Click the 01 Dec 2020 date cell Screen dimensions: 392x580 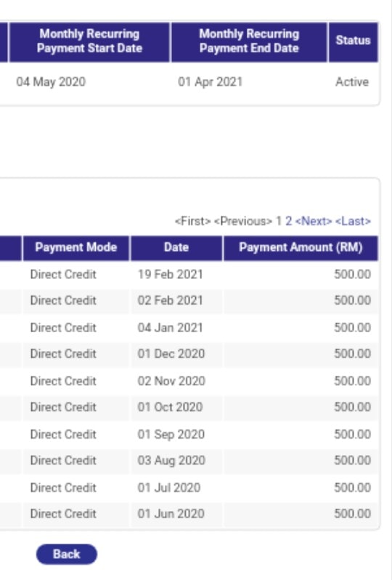(171, 354)
